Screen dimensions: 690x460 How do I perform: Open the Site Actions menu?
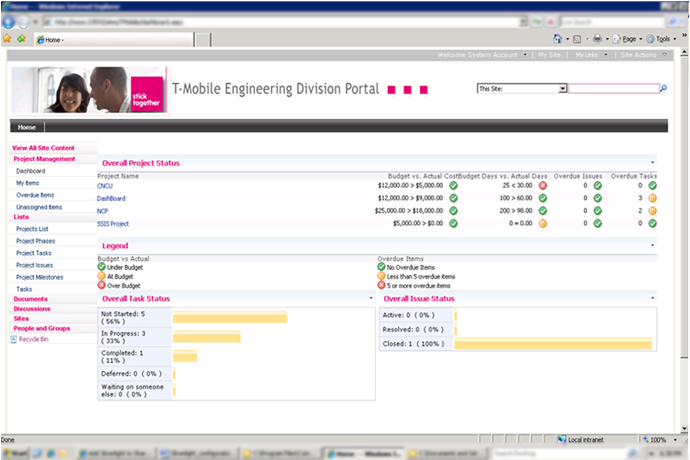[x=643, y=55]
